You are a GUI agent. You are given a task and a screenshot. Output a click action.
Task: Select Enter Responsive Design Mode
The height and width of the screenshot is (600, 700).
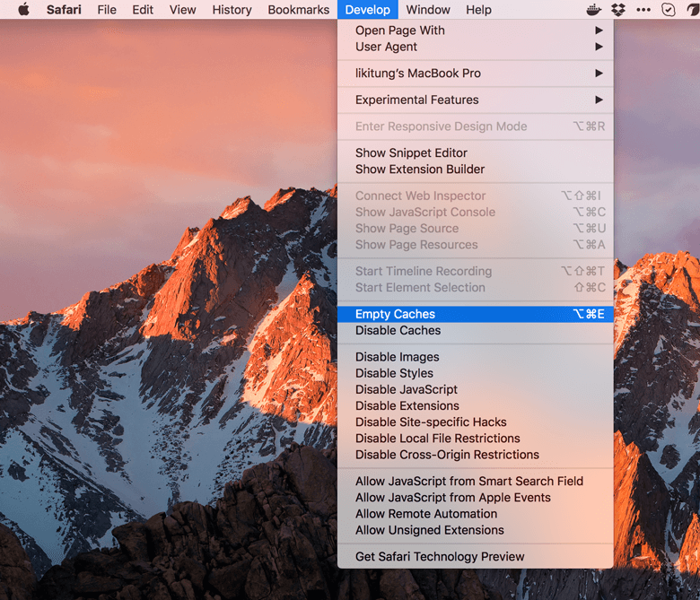point(476,126)
